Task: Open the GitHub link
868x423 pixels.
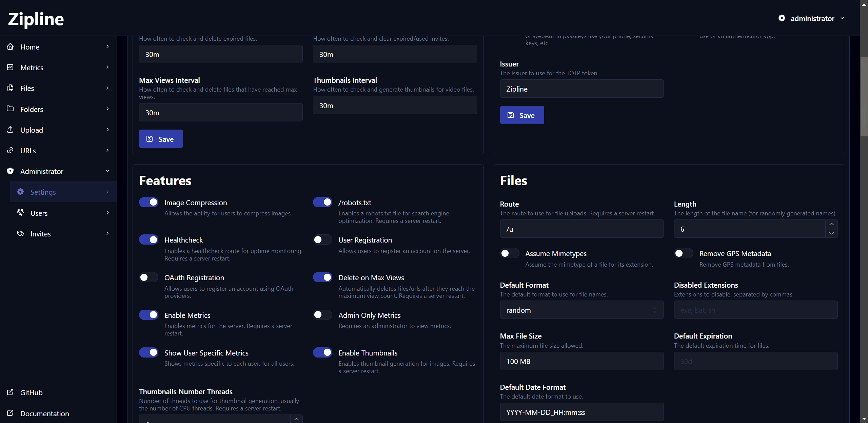Action: (x=31, y=392)
